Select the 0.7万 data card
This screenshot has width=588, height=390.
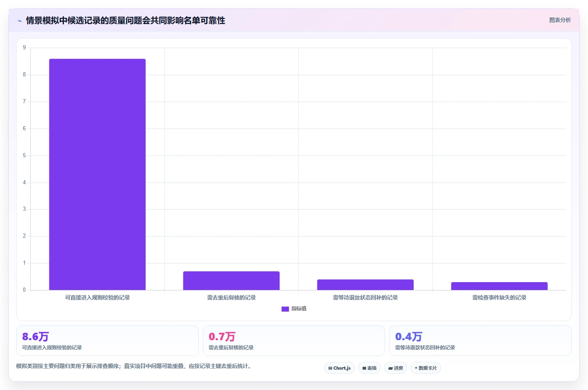[294, 341]
